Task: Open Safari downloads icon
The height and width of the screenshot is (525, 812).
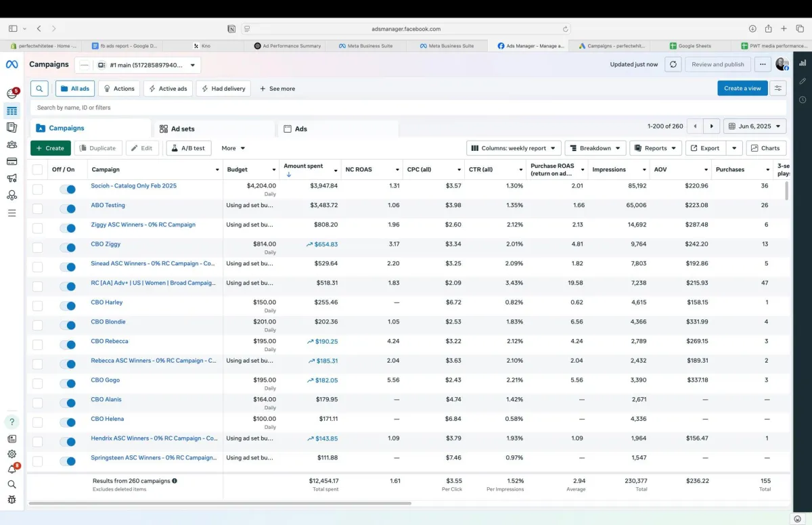Action: [x=752, y=28]
